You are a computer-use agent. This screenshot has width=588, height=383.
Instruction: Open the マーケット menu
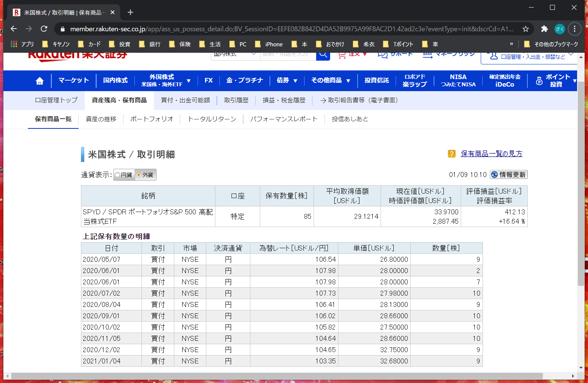click(74, 81)
